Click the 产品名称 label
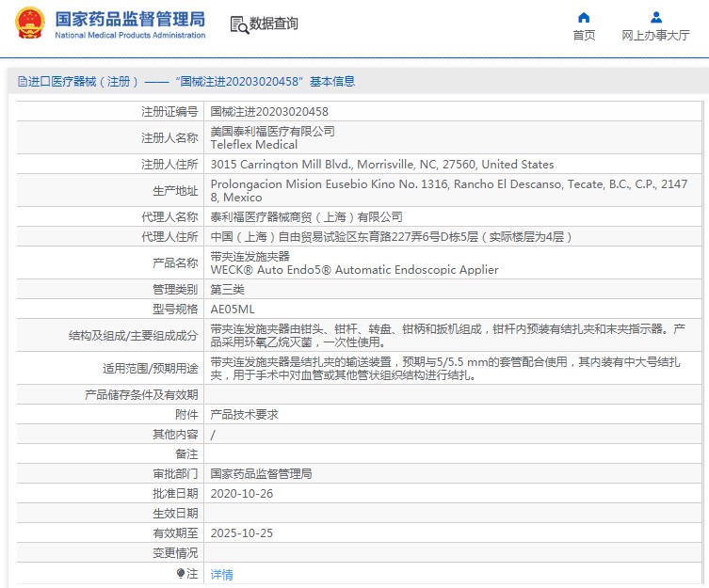The width and height of the screenshot is (709, 588). click(175, 263)
